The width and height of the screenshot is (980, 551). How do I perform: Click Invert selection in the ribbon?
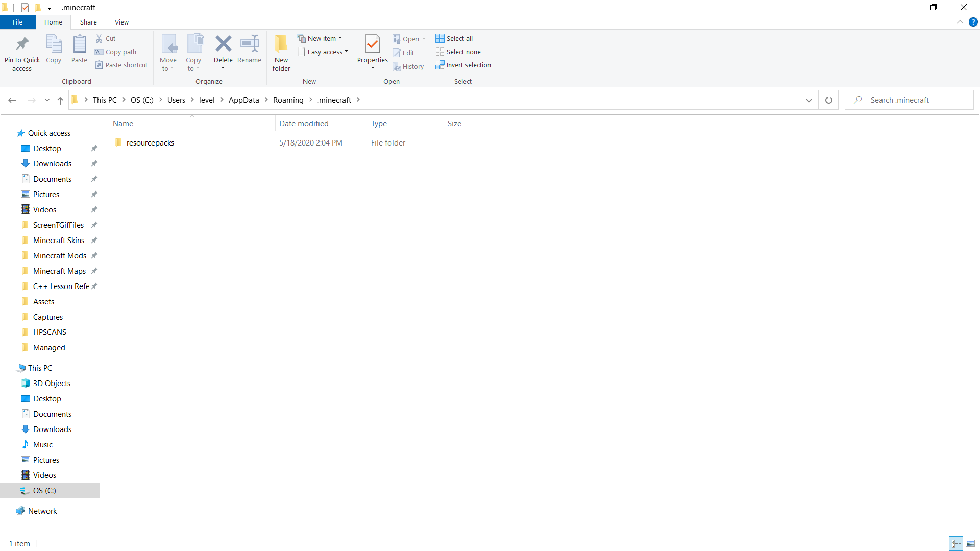click(463, 65)
